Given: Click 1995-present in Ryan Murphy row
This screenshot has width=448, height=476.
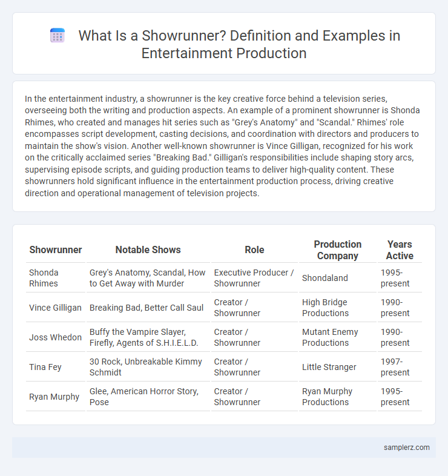Looking at the screenshot, I should 400,397.
